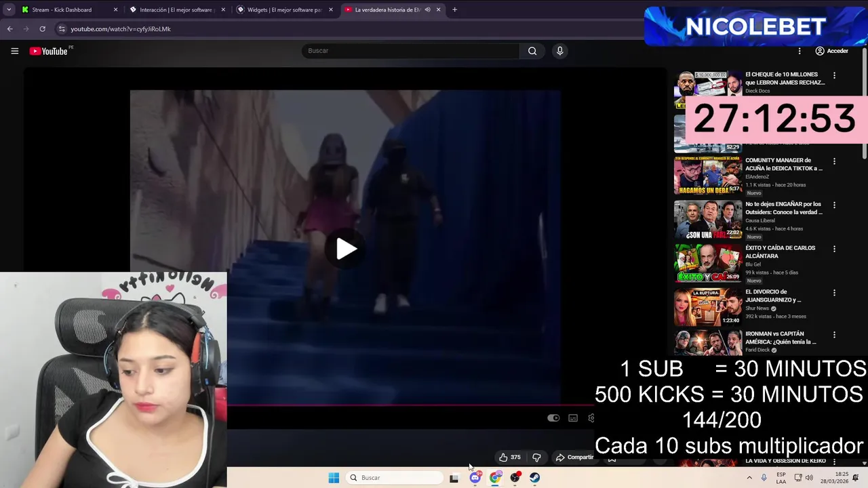Viewport: 868px width, 488px height.
Task: Open Windows Start menu
Action: tap(334, 478)
